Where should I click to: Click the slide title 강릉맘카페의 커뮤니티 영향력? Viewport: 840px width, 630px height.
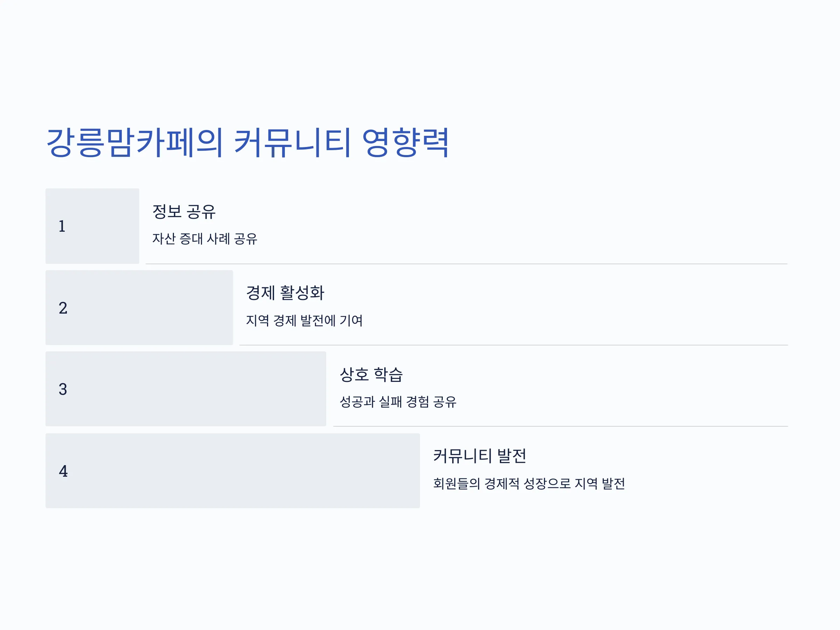(247, 143)
